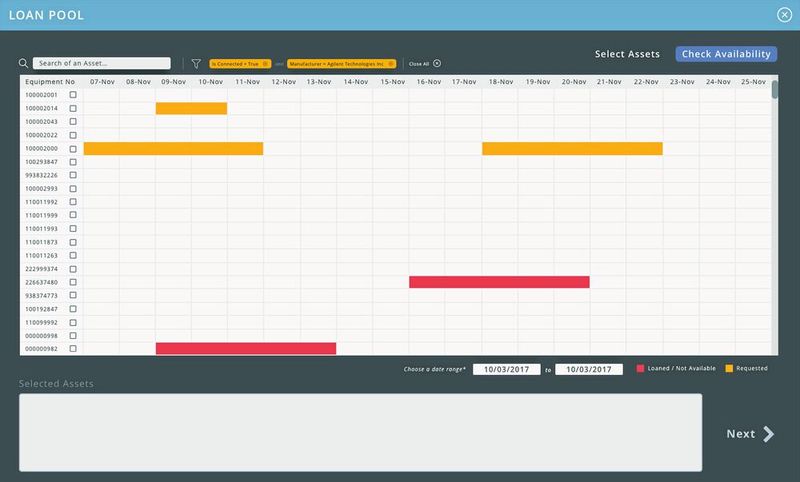Tick the checkbox for equipment 100002022
The image size is (800, 482).
click(73, 135)
